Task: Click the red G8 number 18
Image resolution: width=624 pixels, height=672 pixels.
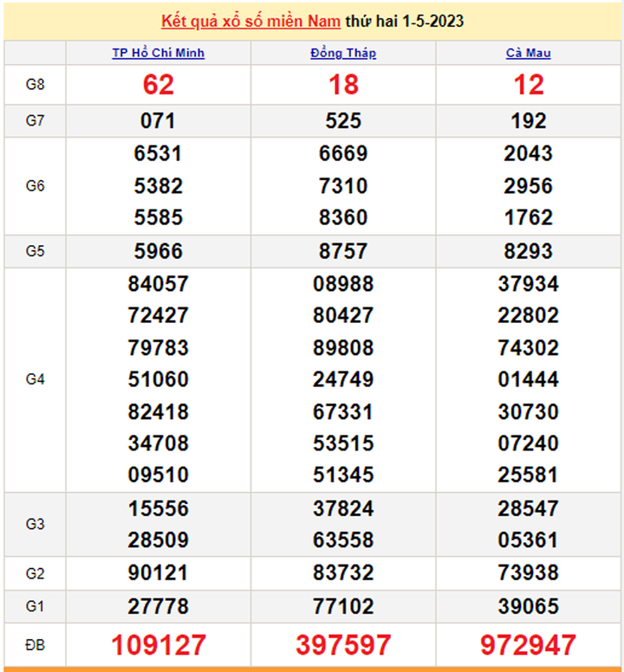Action: click(343, 85)
